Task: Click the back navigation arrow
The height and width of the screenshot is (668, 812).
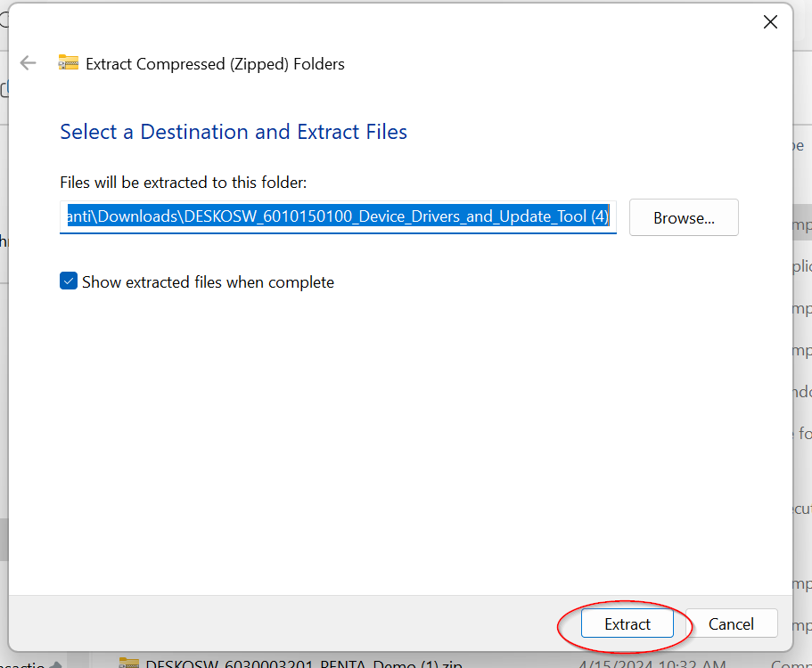Action: tap(28, 63)
